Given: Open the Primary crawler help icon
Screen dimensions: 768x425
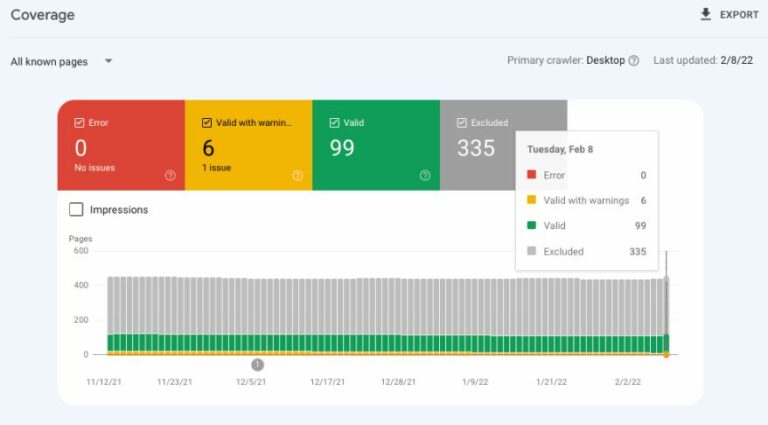Looking at the screenshot, I should click(633, 61).
